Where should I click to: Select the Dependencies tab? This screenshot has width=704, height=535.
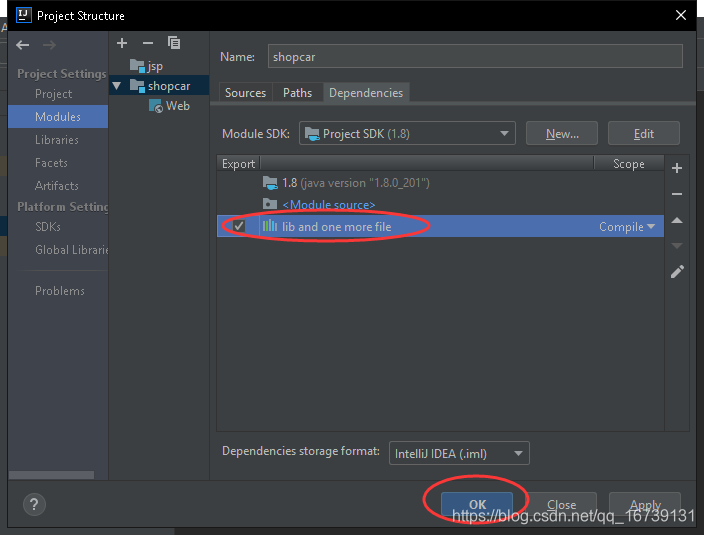pyautogui.click(x=366, y=93)
